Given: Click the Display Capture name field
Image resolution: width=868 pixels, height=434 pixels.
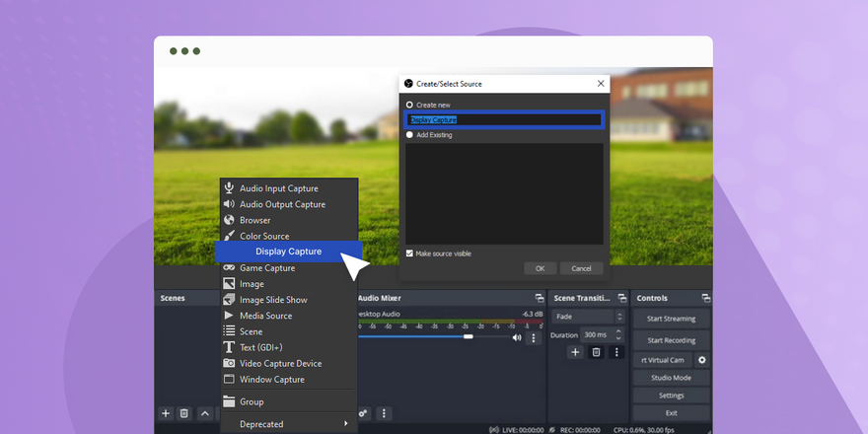Looking at the screenshot, I should coord(504,119).
